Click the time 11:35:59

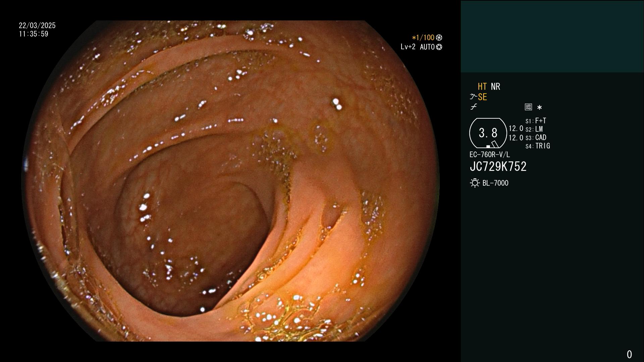34,34
